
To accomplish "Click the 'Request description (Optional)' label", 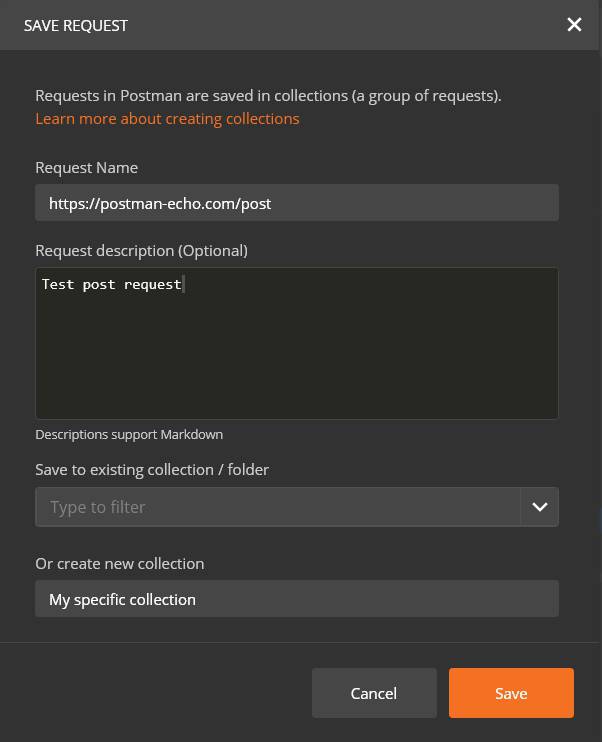I will coord(141,250).
